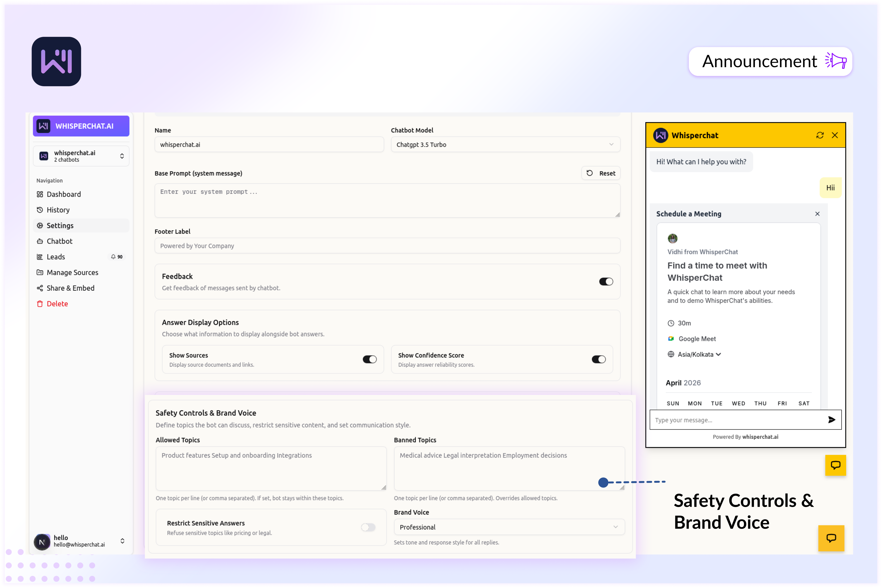The height and width of the screenshot is (588, 882).
Task: Open History in navigation
Action: (x=81, y=210)
